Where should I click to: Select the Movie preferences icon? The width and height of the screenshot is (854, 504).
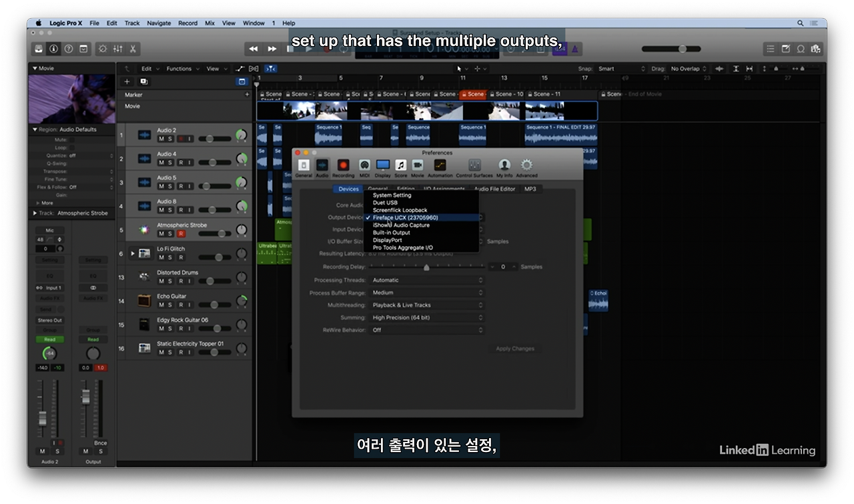tap(417, 167)
